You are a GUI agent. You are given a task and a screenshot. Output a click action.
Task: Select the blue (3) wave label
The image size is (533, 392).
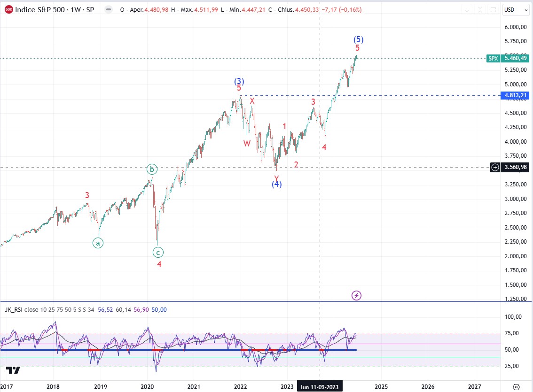pos(239,81)
